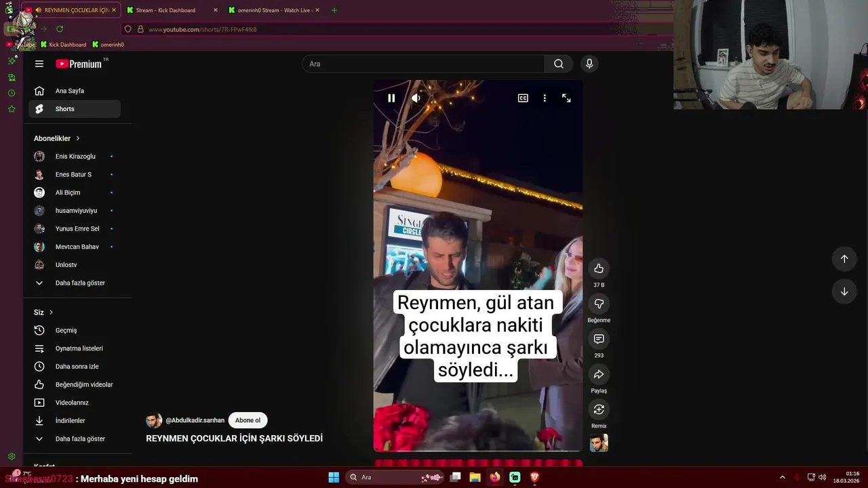This screenshot has width=868, height=488.
Task: Open the Short's three-dot options menu
Action: [x=545, y=98]
